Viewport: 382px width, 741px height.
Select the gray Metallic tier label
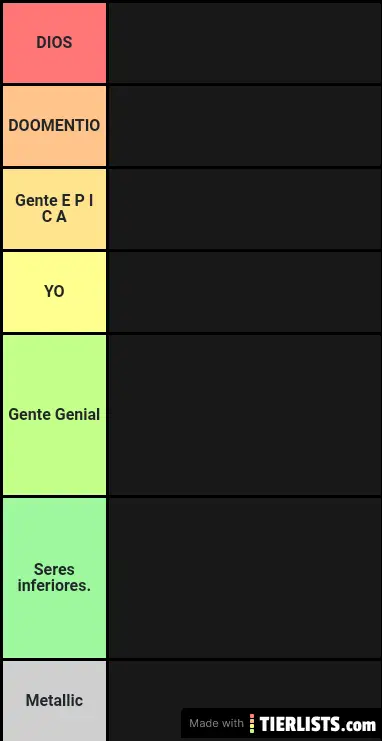(x=54, y=701)
